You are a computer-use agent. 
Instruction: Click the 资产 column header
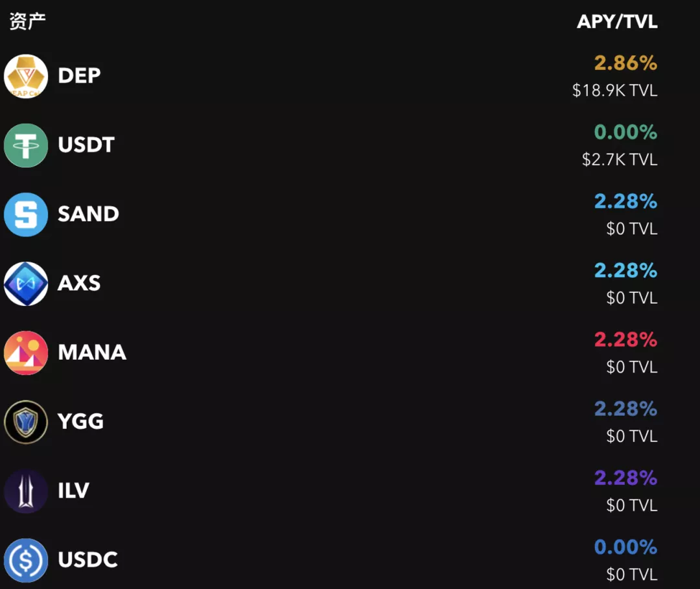[x=28, y=21]
